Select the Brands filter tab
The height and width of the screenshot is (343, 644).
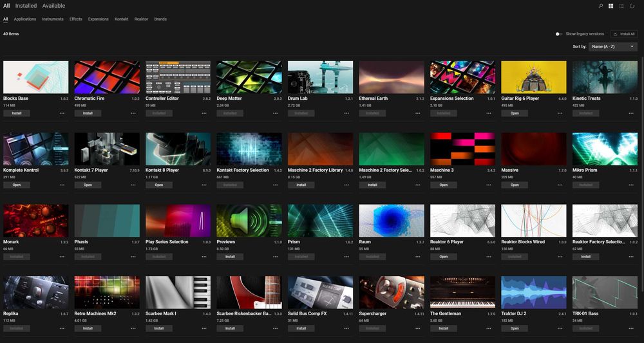(x=160, y=19)
